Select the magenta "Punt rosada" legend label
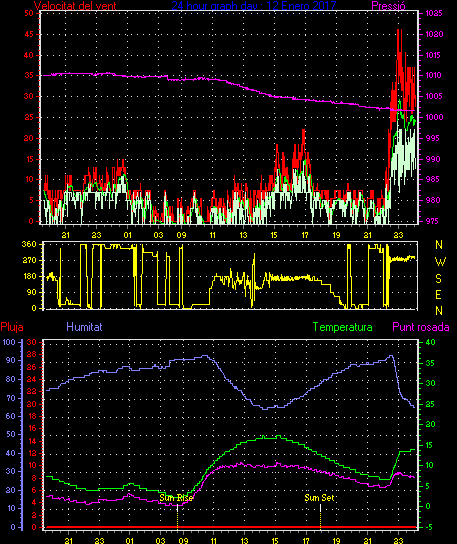 (421, 327)
